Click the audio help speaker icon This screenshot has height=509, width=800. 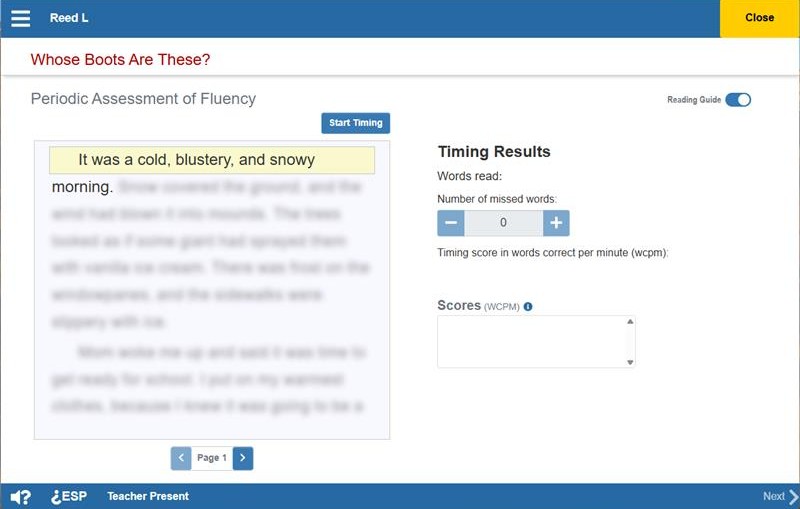coord(20,497)
